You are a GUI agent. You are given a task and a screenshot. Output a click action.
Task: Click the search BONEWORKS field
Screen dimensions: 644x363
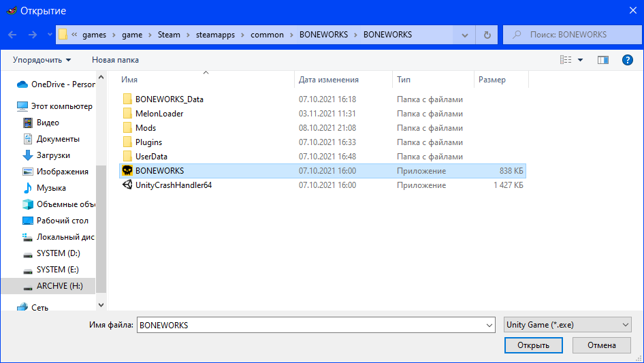click(572, 35)
